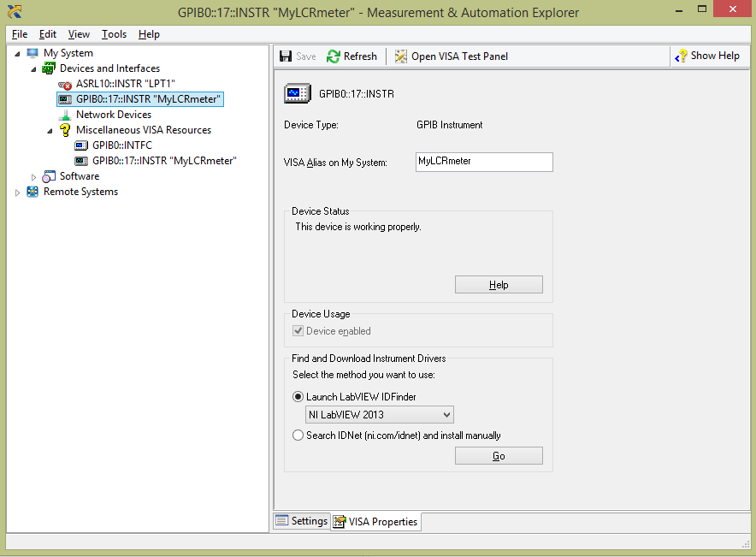Close the Measurement & Automation Explorer window
Screen dimensions: 756x557
(x=733, y=9)
